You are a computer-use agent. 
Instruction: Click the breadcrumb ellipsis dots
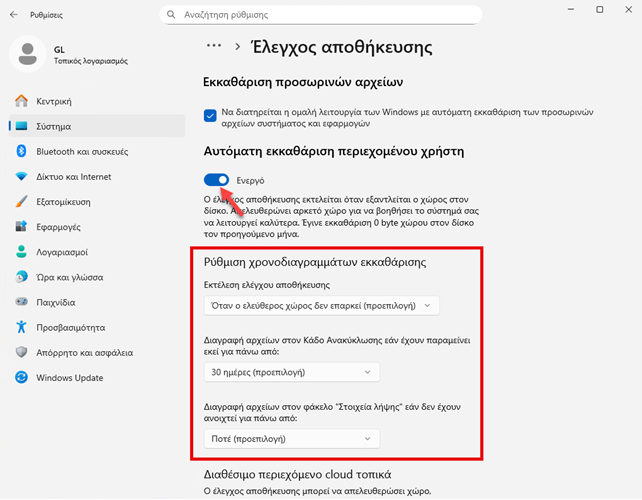(214, 46)
